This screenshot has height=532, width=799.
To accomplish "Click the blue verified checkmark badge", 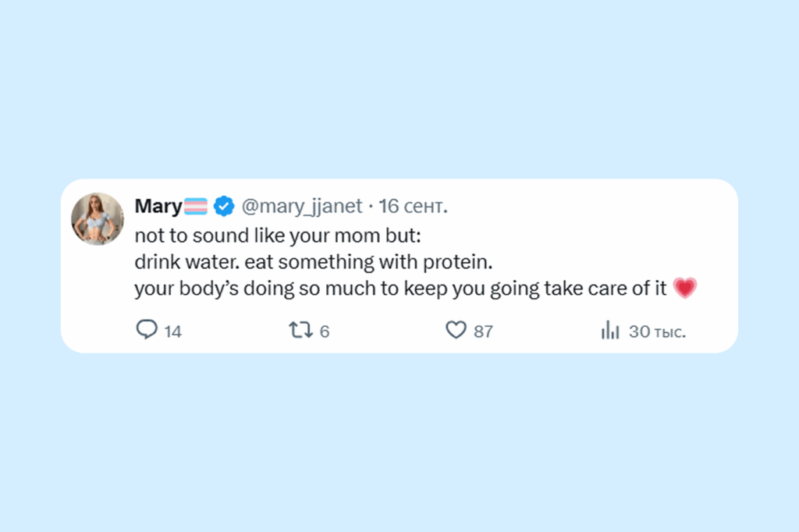I will [x=224, y=206].
